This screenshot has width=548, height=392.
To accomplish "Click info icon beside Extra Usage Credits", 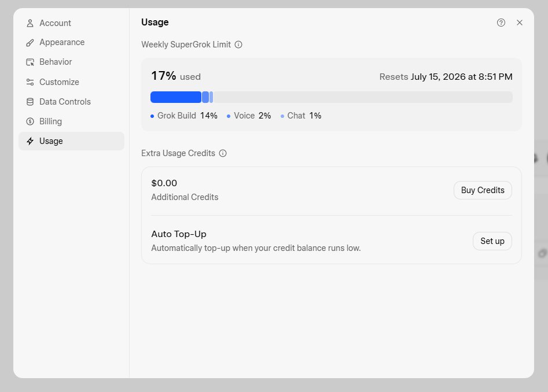I will click(x=223, y=153).
